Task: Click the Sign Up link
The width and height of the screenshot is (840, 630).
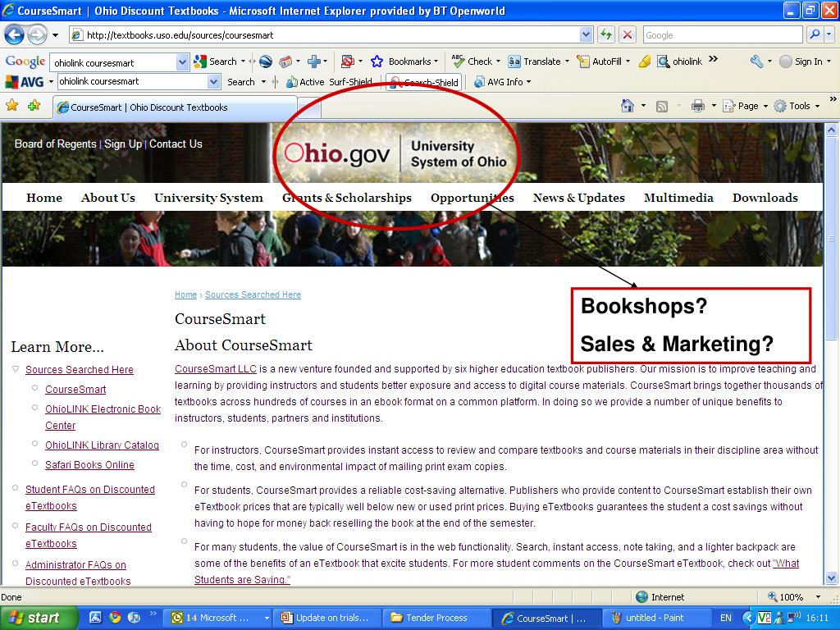Action: coord(123,144)
